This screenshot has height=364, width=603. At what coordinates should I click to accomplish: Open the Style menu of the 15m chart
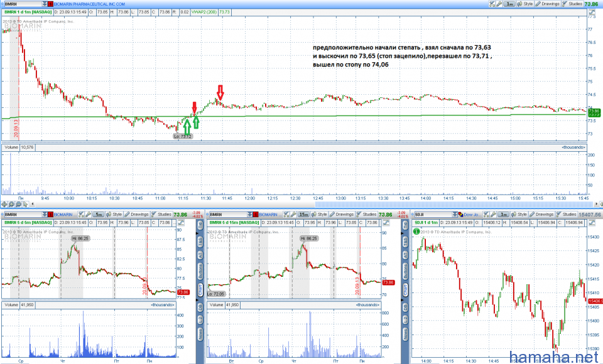pos(319,215)
